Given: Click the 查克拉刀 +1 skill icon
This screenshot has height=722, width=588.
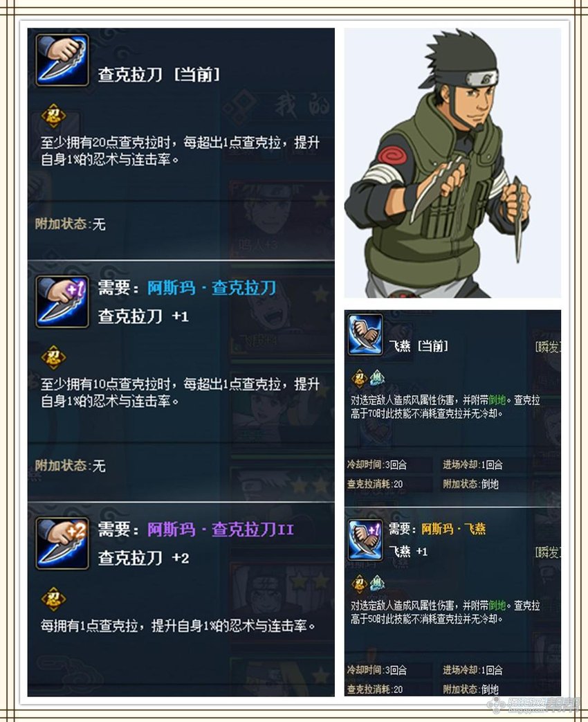Looking at the screenshot, I should coord(62,302).
